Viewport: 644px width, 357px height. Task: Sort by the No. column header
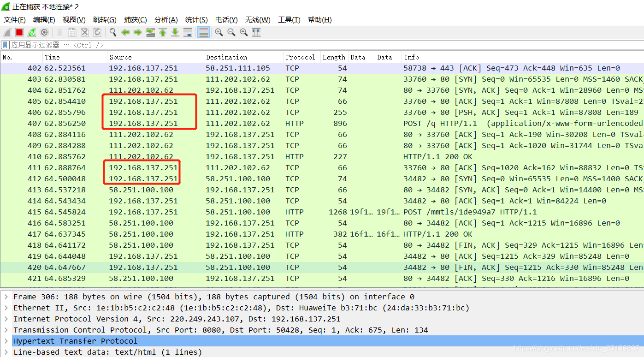(21, 57)
